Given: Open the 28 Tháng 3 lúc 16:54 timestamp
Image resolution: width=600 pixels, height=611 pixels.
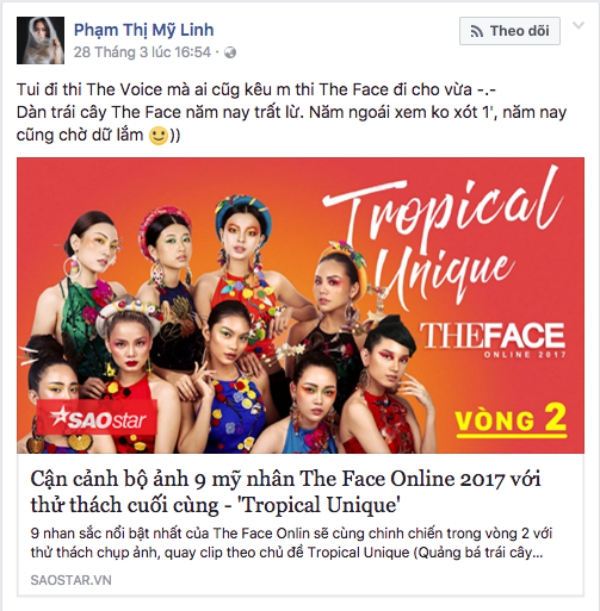Looking at the screenshot, I should coord(142,52).
